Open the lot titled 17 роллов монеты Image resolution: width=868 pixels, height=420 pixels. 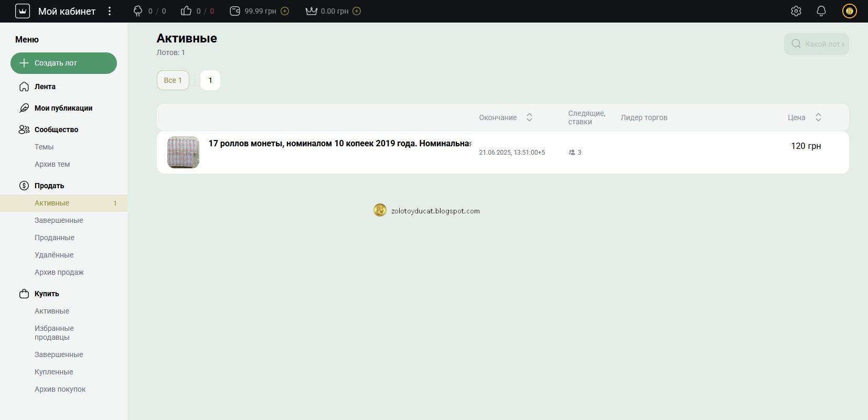pos(340,143)
